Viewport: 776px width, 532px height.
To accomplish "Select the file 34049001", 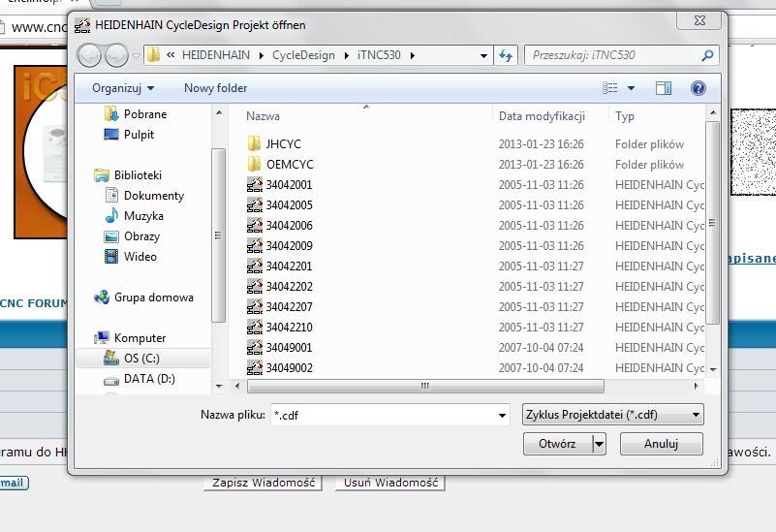I will pyautogui.click(x=279, y=347).
